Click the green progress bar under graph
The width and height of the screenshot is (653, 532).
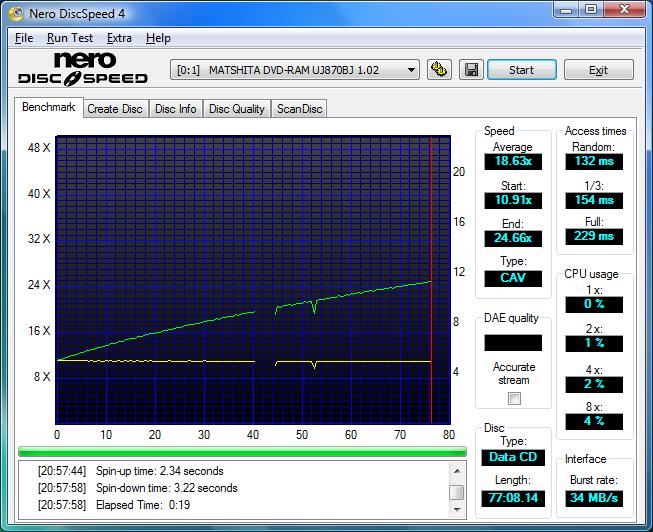point(242,452)
